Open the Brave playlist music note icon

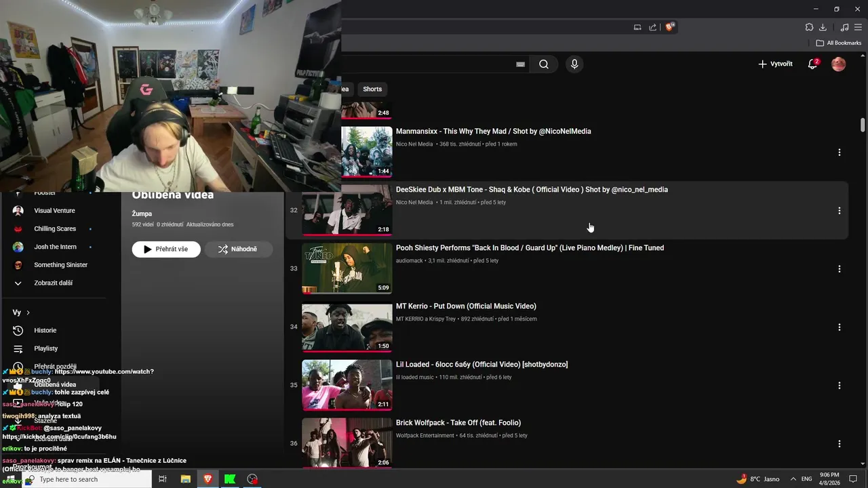click(x=844, y=27)
